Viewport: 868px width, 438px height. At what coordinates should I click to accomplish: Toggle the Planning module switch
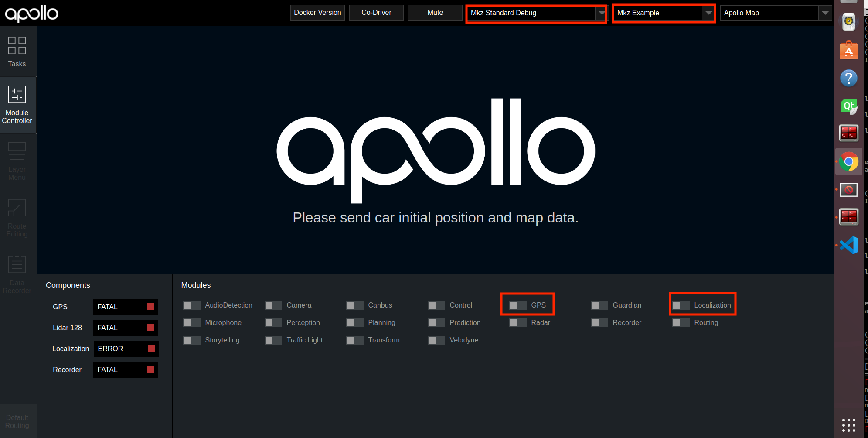point(355,323)
